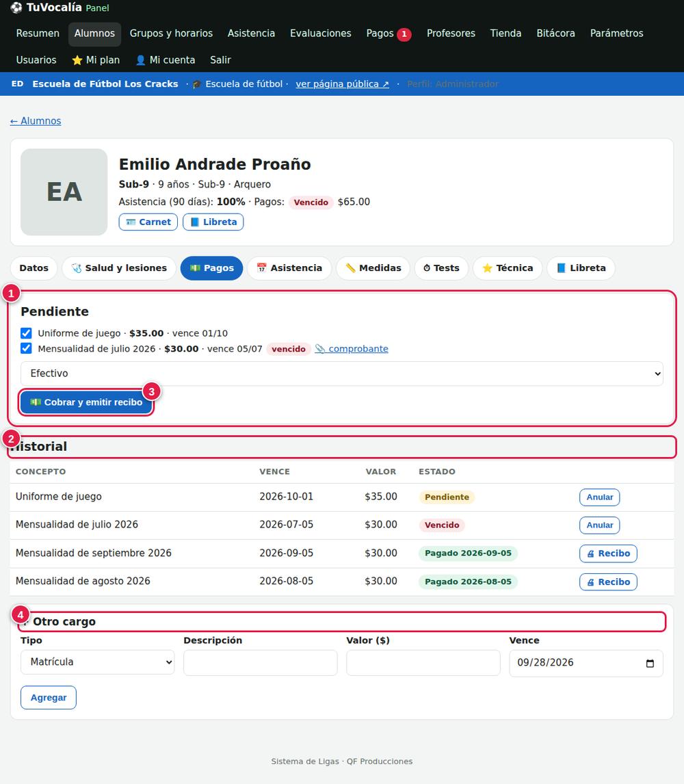Uncheck the Uniforme de juego charge
This screenshot has width=684, height=784.
point(26,333)
